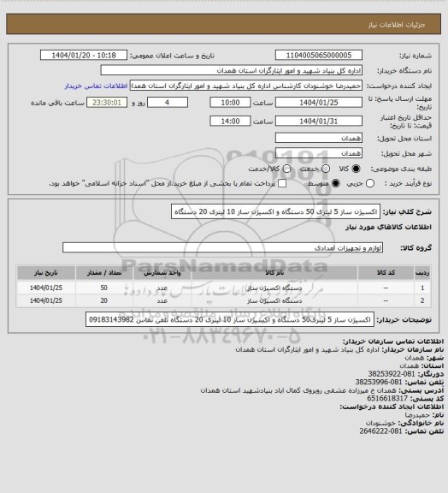Click the remaining time field 23:30:01
This screenshot has height=493, width=448.
(107, 103)
